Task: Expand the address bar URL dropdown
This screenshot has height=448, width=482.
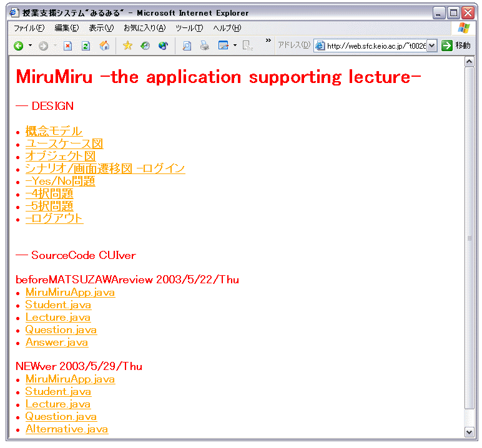Action: (432, 46)
